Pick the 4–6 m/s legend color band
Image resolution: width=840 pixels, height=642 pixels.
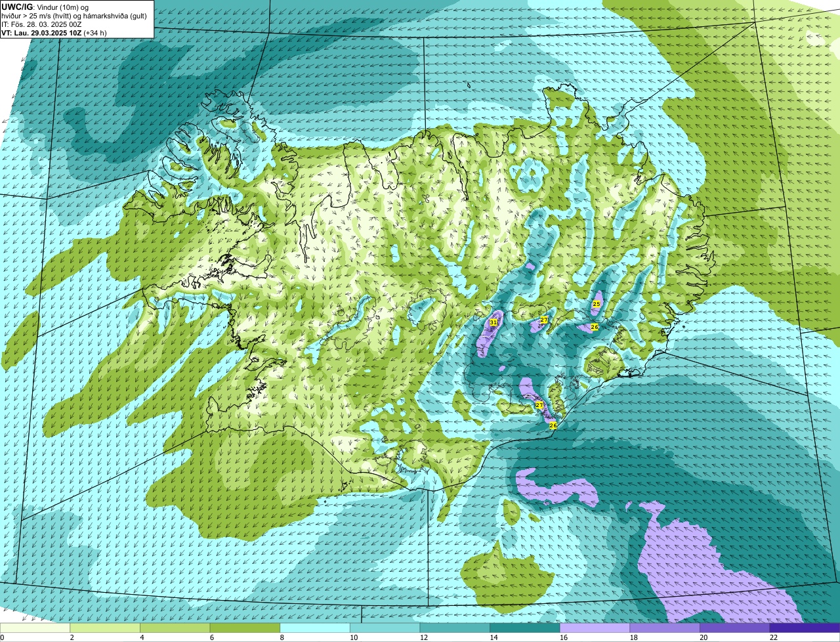175,628
